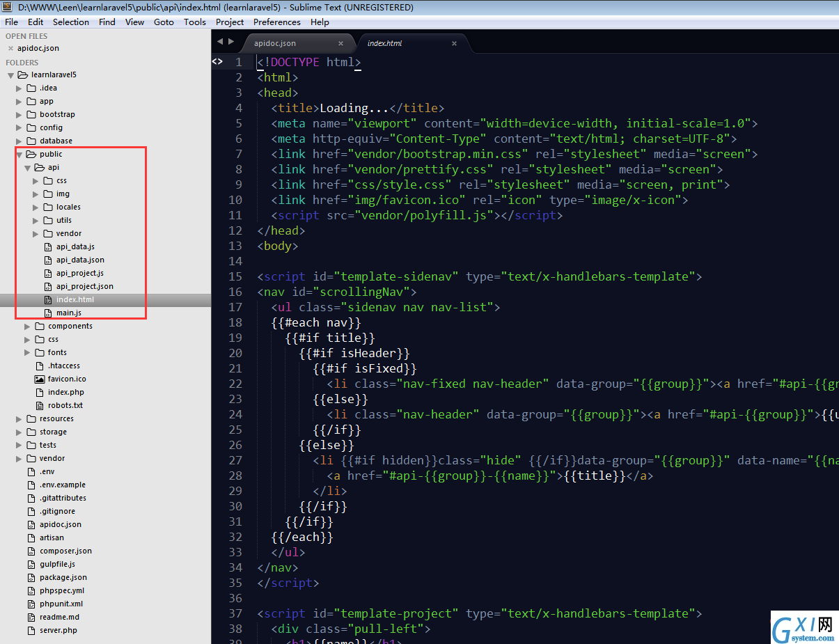This screenshot has width=839, height=644.
Task: Expand the components folder arrow
Action: [x=28, y=326]
